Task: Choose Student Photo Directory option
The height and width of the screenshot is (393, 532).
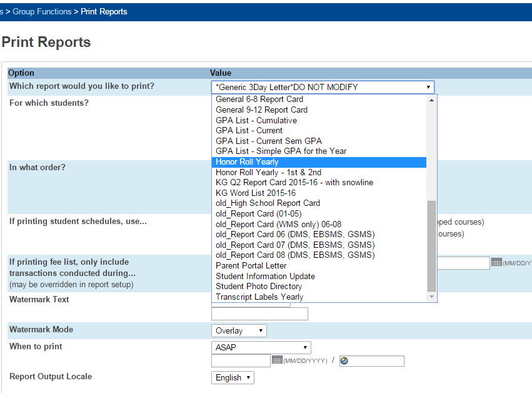Action: [319, 287]
